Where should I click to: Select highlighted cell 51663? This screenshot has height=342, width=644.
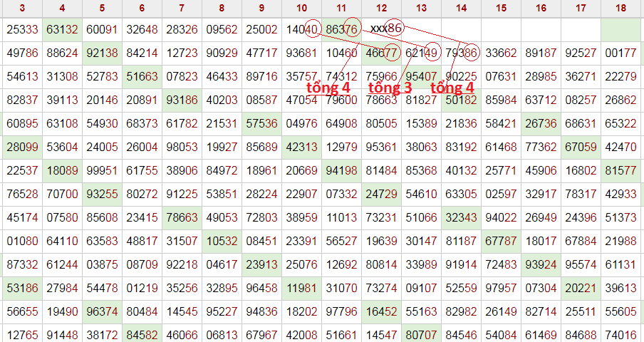pos(142,76)
